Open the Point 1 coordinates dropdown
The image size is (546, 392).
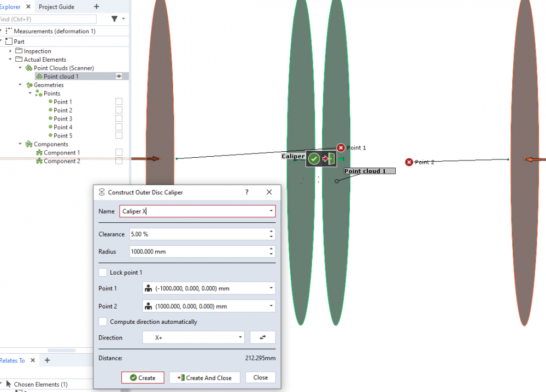(x=208, y=288)
